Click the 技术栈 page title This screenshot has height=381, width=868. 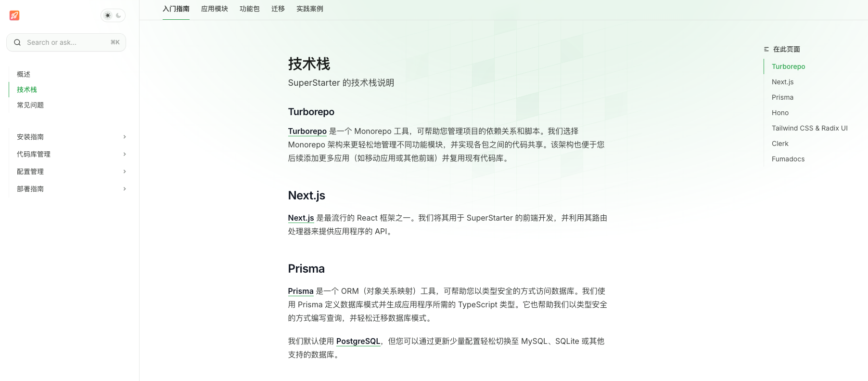click(309, 64)
